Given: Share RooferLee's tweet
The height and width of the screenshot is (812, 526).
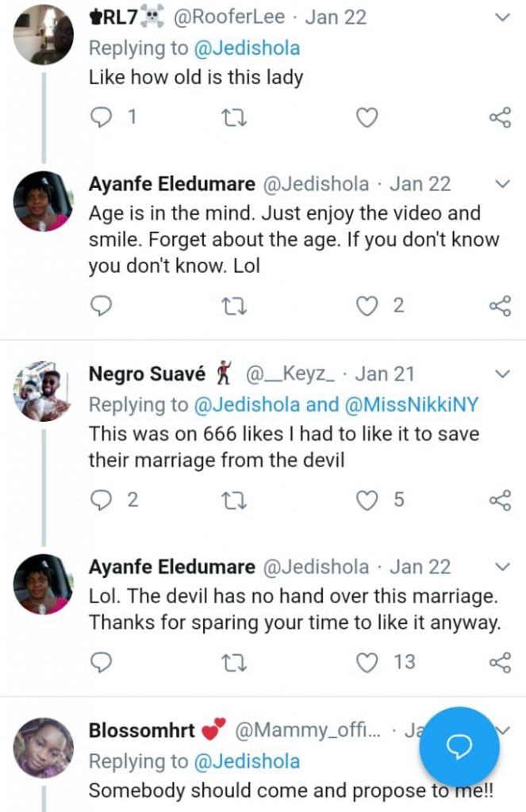Looking at the screenshot, I should tap(499, 118).
